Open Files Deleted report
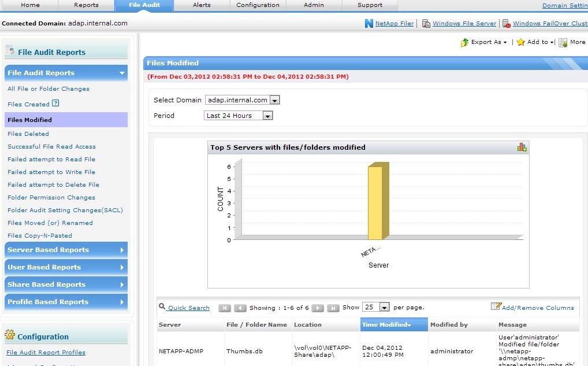588x366 pixels. [x=28, y=134]
